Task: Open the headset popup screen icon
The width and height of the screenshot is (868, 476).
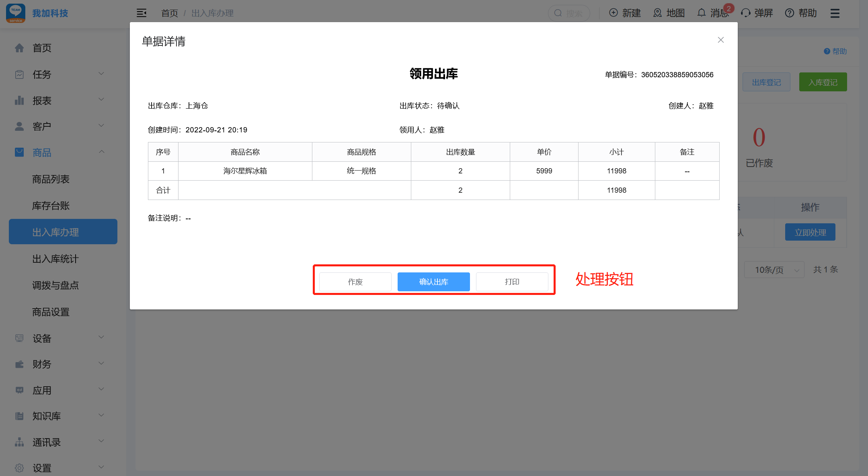Action: coord(745,13)
